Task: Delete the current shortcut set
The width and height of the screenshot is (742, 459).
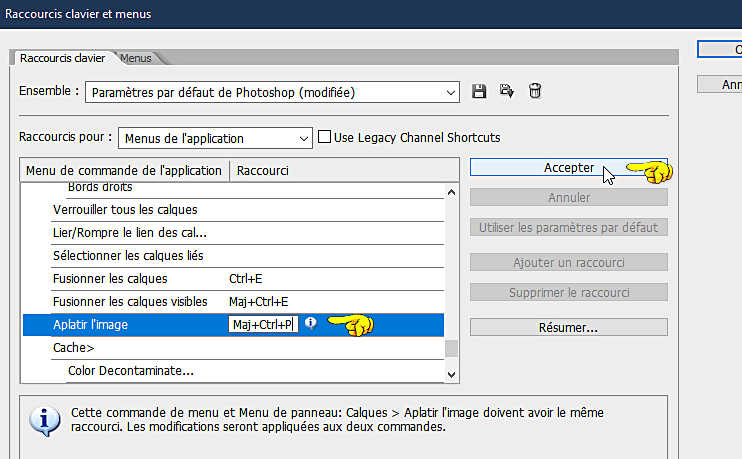Action: (x=535, y=91)
